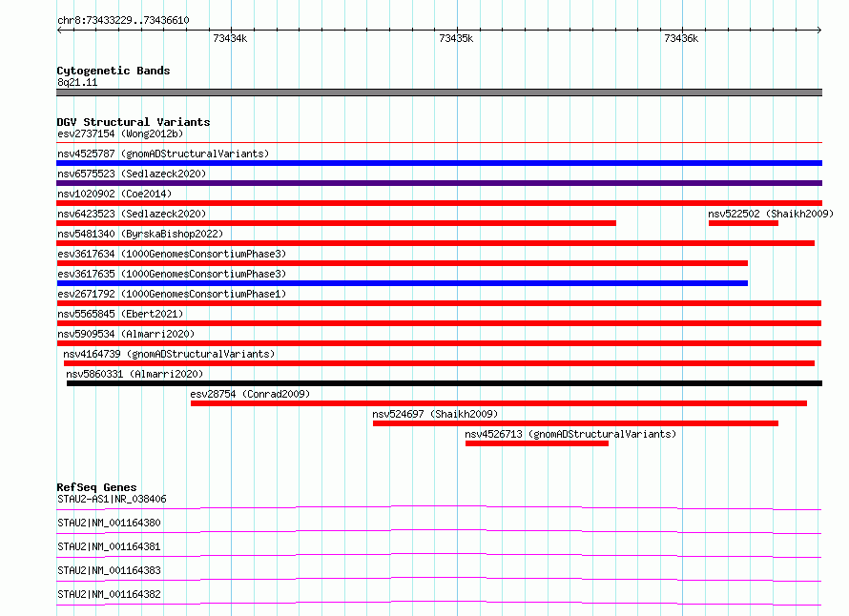The width and height of the screenshot is (849, 616).
Task: Open the nsv4526713 gnomADStructuralVariants label
Action: pyautogui.click(x=570, y=434)
